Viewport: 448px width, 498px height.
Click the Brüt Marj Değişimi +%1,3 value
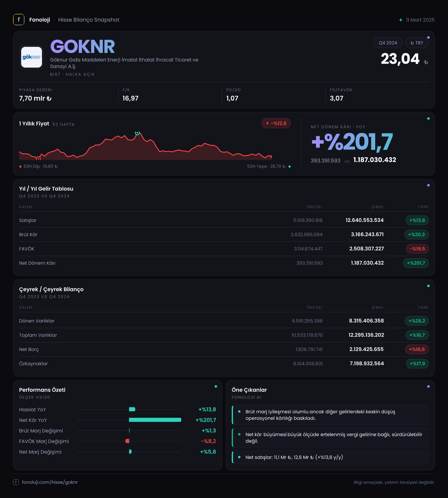[209, 431]
